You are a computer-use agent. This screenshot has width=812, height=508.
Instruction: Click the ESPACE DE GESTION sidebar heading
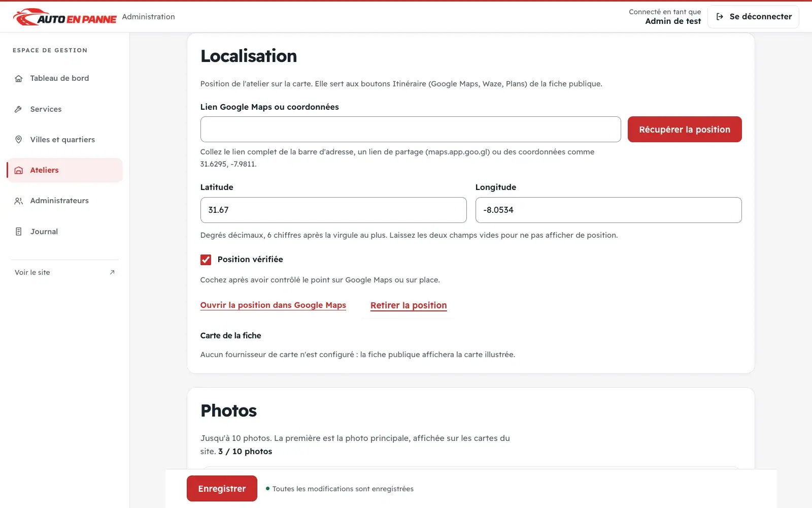click(x=50, y=50)
